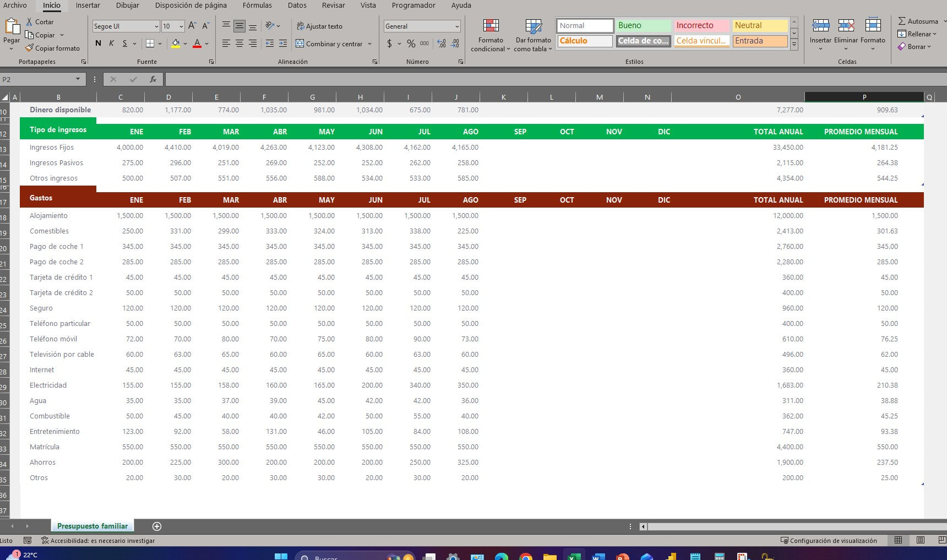The width and height of the screenshot is (947, 560).
Task: Switch to the Programador tab
Action: (413, 6)
